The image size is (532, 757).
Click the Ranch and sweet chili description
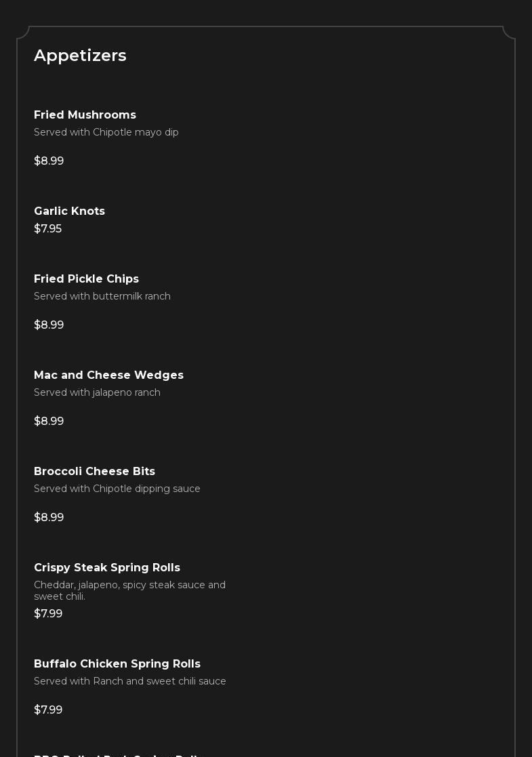tap(130, 681)
